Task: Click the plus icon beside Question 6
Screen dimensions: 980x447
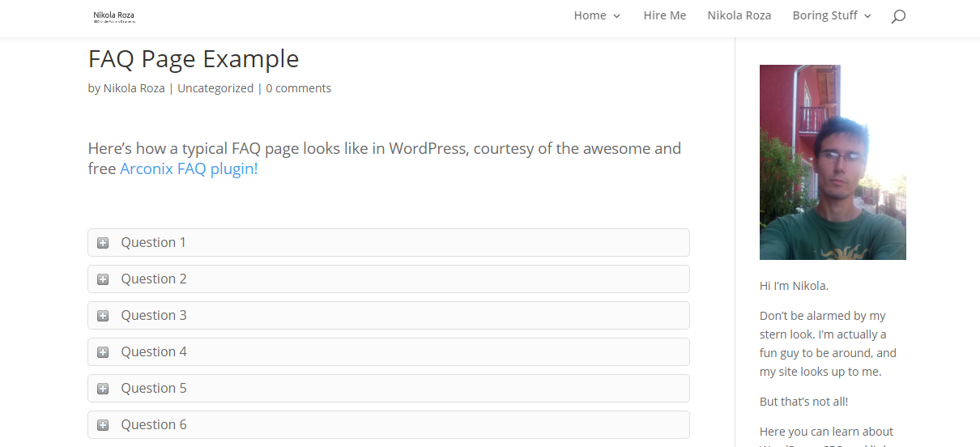Action: 103,425
